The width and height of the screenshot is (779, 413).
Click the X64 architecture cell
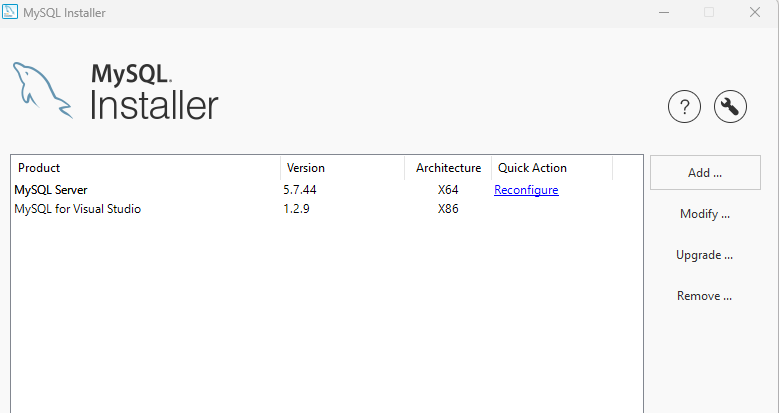(x=448, y=190)
